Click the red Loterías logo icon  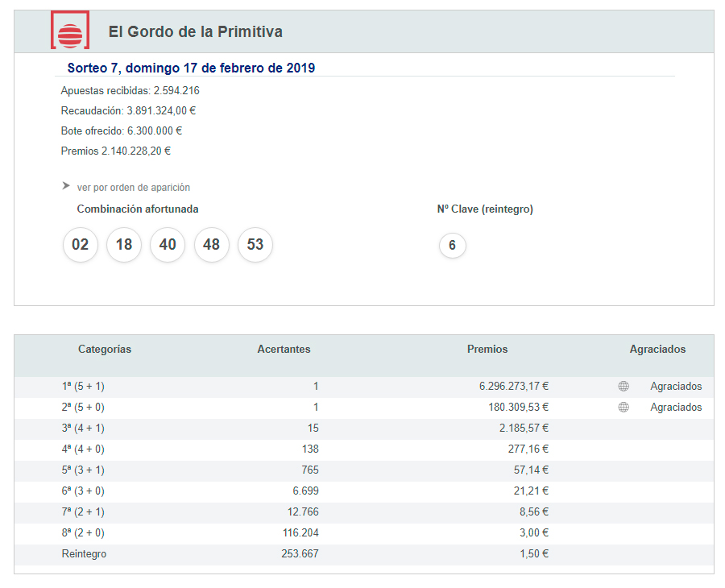(70, 32)
